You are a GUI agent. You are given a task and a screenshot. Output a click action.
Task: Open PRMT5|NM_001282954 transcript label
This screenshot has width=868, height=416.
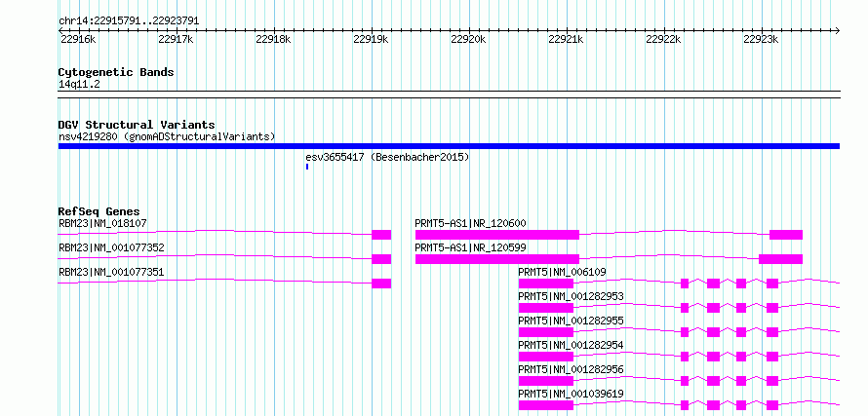571,345
